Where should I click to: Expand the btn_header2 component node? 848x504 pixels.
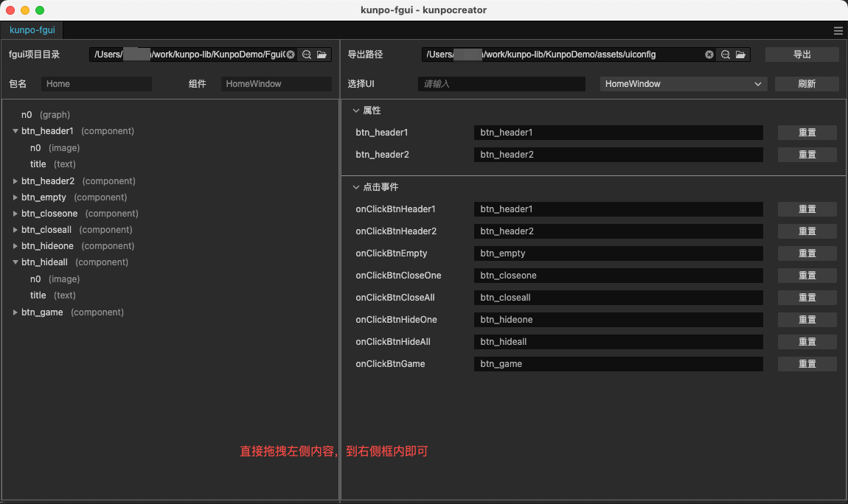[14, 181]
